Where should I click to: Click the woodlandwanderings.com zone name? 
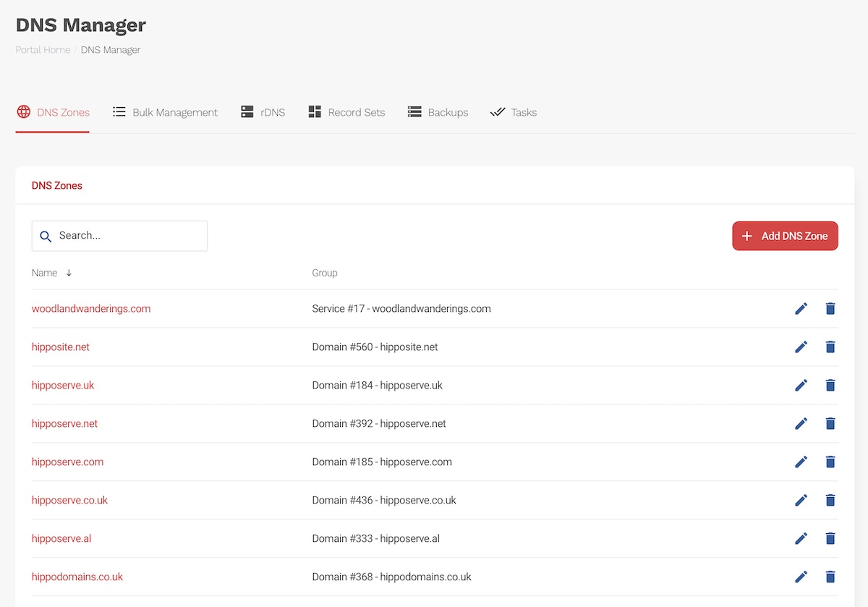(x=91, y=309)
